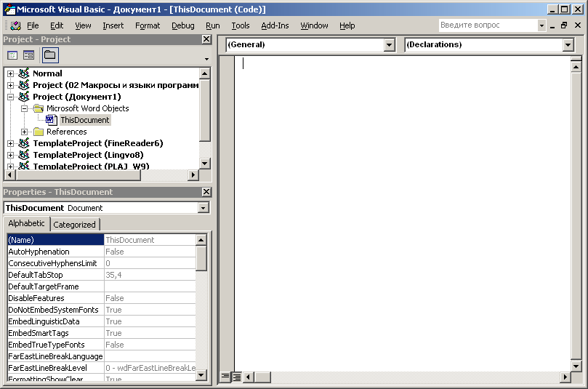Collapse the Project (Документ1) node
Image resolution: width=588 pixels, height=389 pixels.
point(10,97)
